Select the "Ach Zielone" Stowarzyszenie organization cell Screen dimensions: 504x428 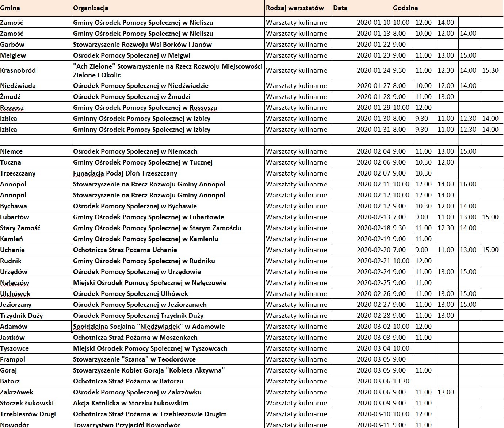[x=168, y=70]
